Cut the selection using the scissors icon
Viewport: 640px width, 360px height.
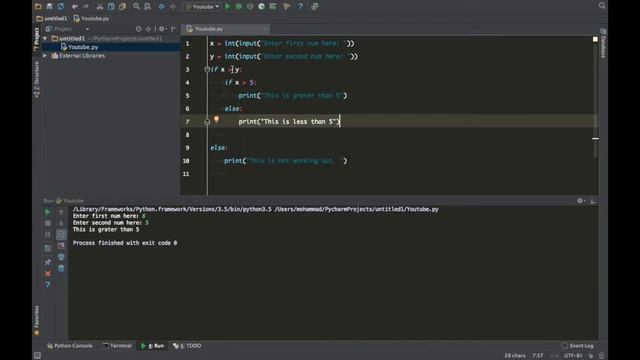100,6
